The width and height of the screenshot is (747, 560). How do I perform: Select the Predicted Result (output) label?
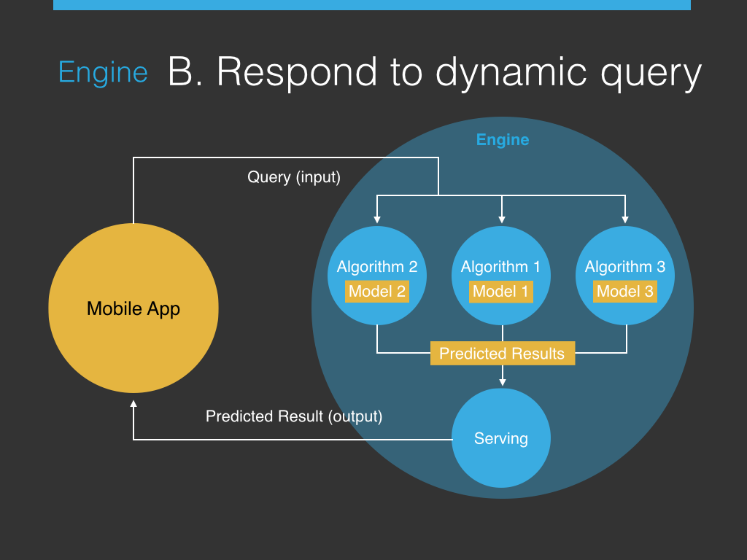pyautogui.click(x=294, y=416)
